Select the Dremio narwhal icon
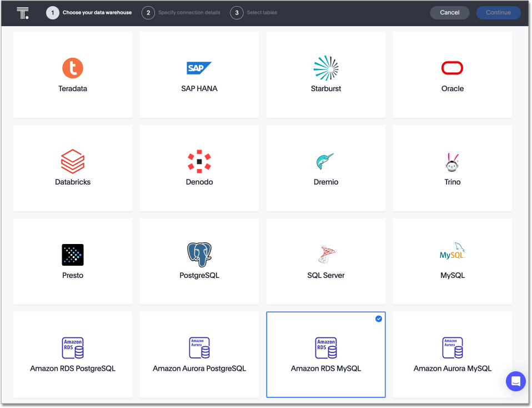Viewport: 532px width, 408px height. tap(325, 161)
